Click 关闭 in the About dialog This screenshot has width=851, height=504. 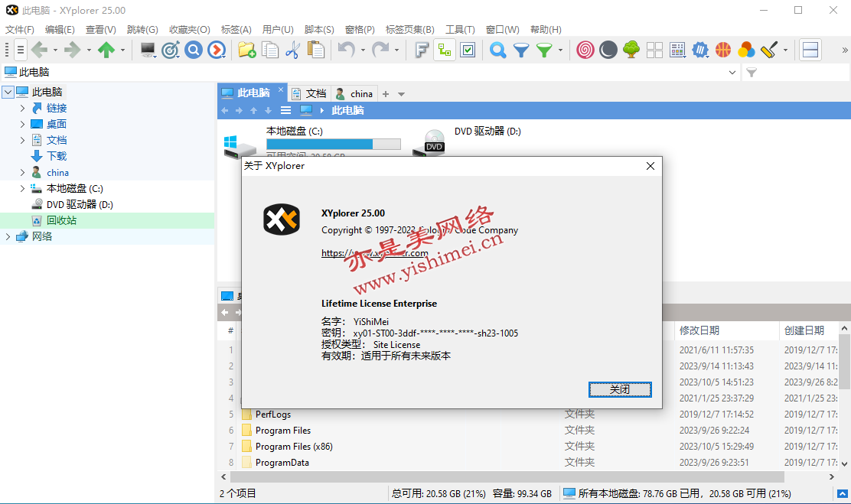(x=620, y=389)
